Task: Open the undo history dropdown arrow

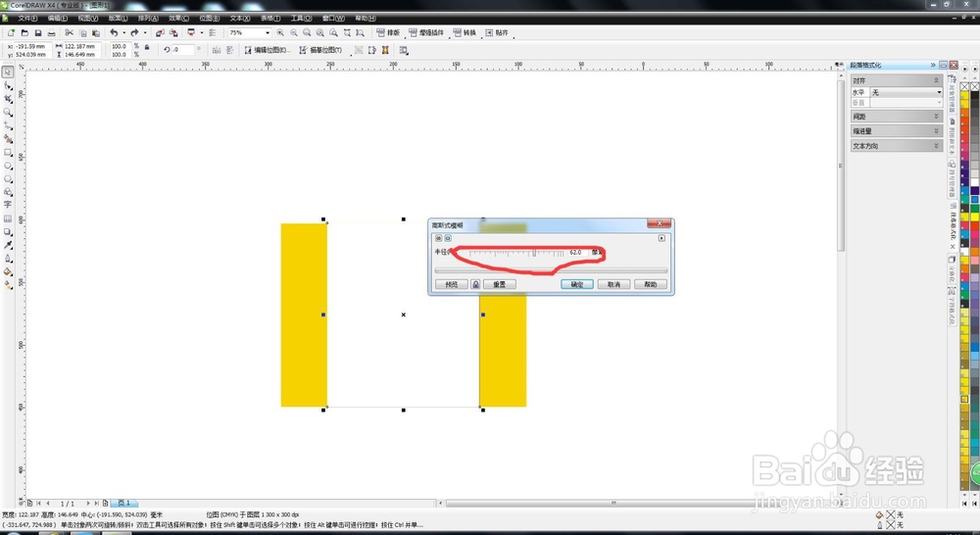Action: [123, 32]
